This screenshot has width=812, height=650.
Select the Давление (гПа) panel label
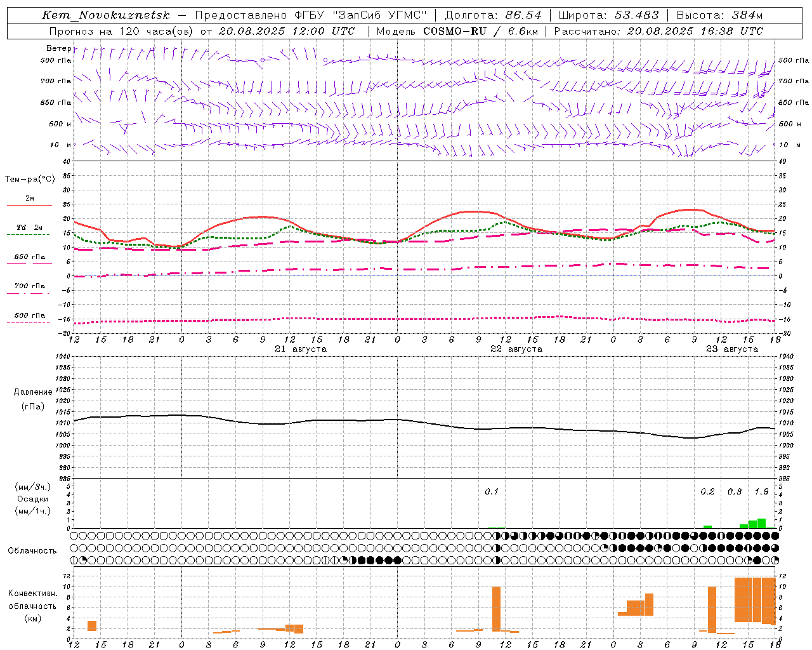tap(33, 399)
